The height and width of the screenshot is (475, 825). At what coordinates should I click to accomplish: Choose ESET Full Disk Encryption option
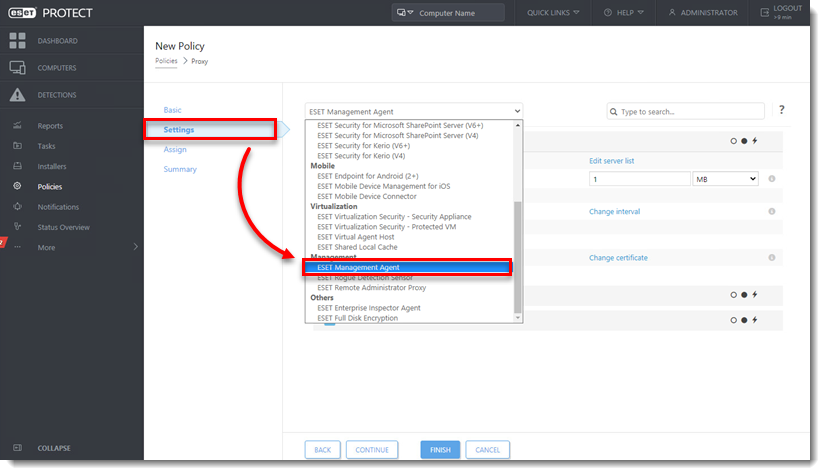pyautogui.click(x=358, y=318)
